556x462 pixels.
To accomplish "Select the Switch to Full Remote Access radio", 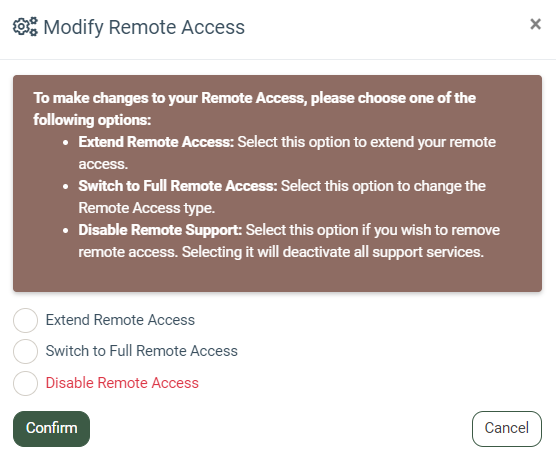I will click(26, 351).
